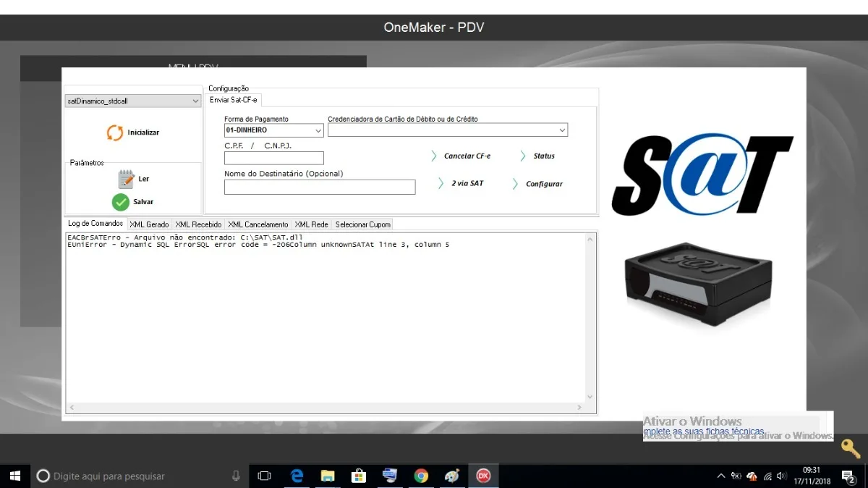868x488 pixels.
Task: Click the 2 via SAT link
Action: pos(467,184)
